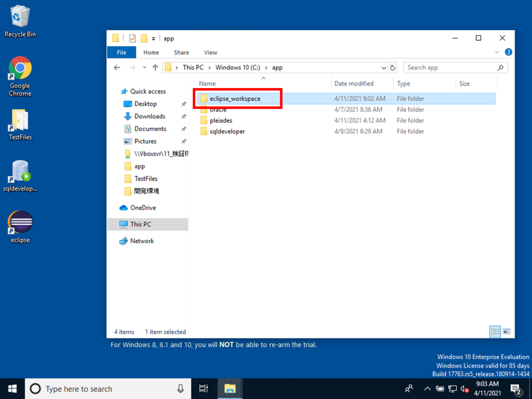Open Task View on taskbar
Viewport: 532px width, 399px height.
pos(203,389)
